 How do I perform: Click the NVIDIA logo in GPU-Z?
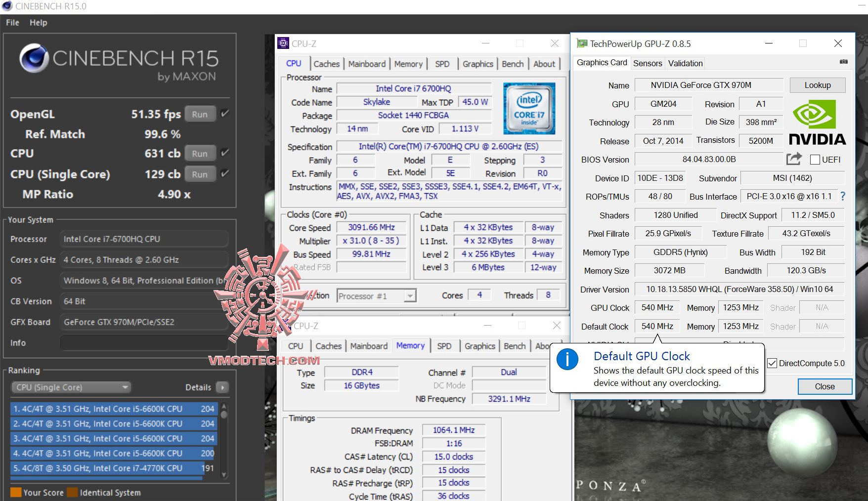(x=817, y=122)
